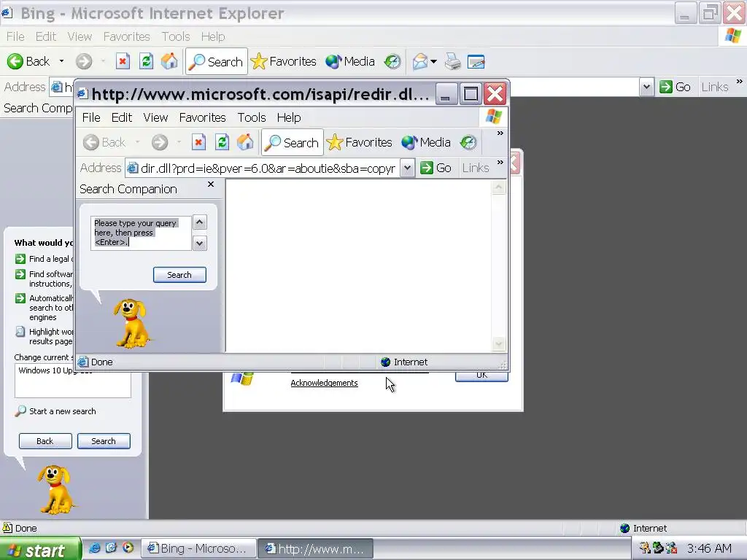The height and width of the screenshot is (560, 747).
Task: Open Media in the Bing window toolbar
Action: click(x=350, y=61)
